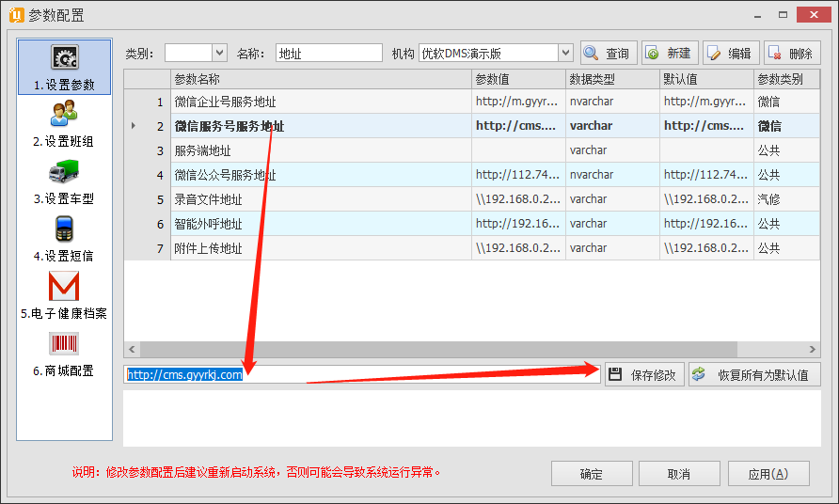The width and height of the screenshot is (839, 504).
Task: Click row header number 5
Action: pyautogui.click(x=148, y=199)
